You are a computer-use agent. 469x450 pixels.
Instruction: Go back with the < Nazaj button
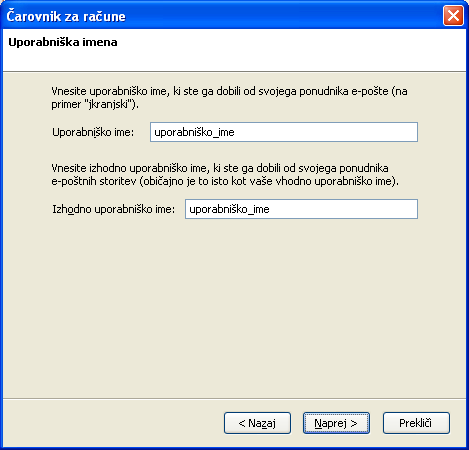click(257, 423)
